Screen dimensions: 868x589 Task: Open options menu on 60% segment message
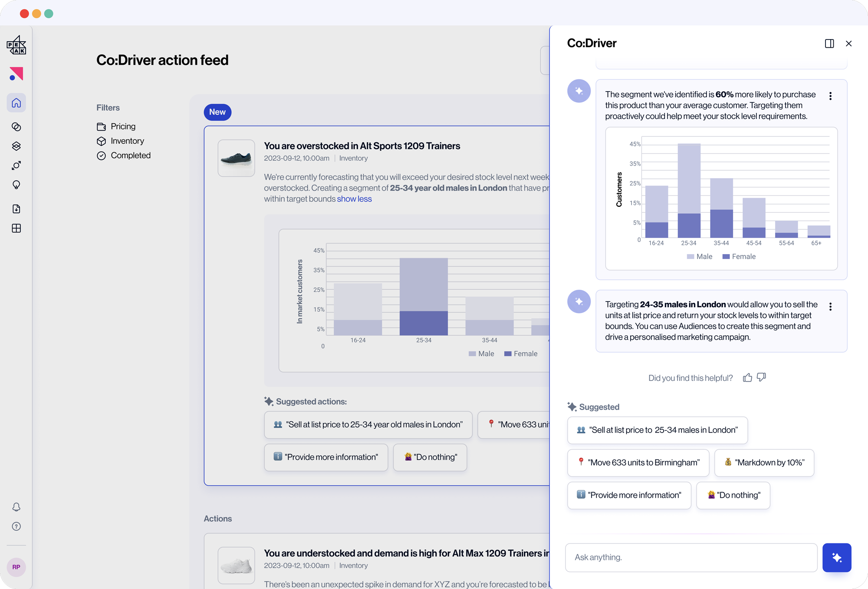(x=830, y=96)
